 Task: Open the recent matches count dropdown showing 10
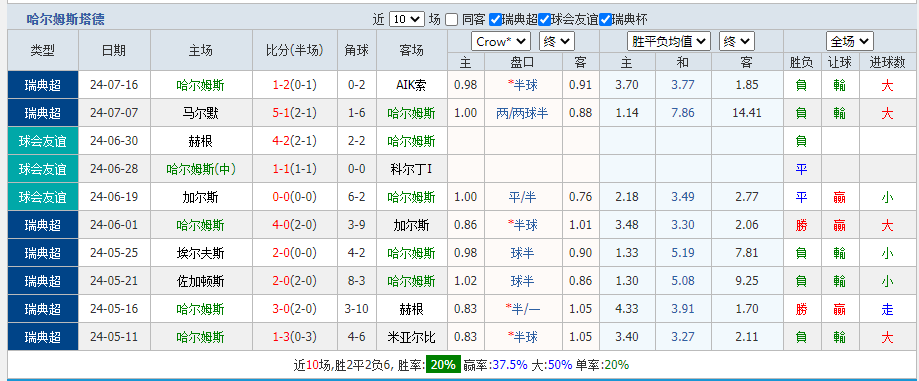[x=406, y=19]
